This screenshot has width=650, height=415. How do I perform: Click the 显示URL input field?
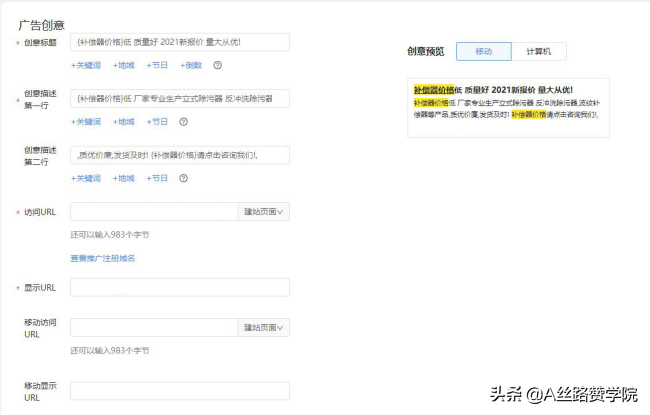coord(180,287)
